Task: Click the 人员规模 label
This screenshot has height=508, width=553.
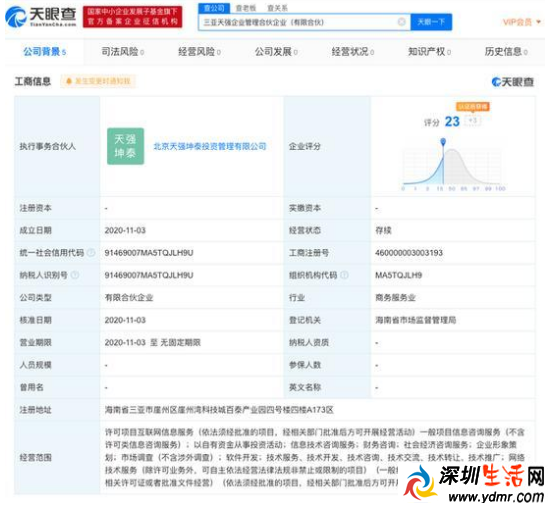Action: click(35, 365)
